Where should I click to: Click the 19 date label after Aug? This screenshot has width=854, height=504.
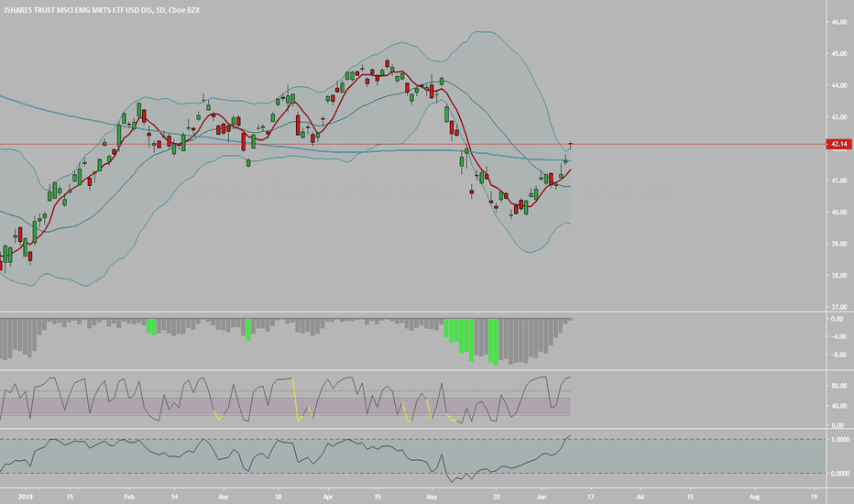814,497
